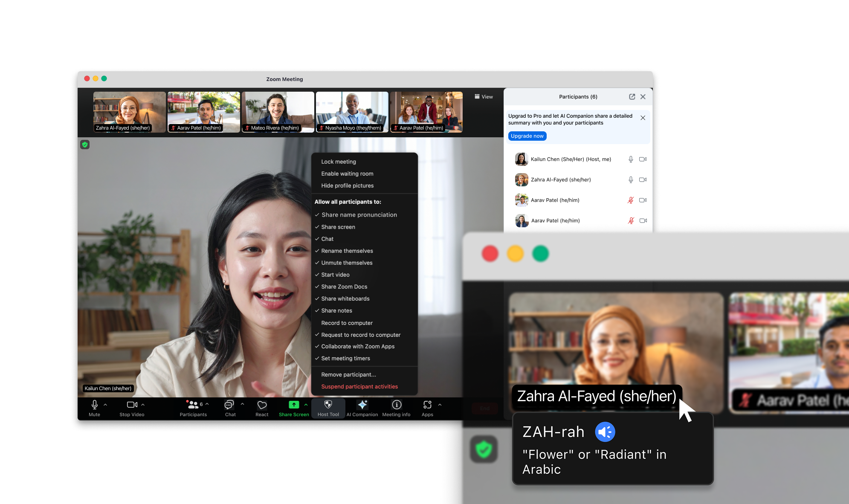Uncheck Share screen permission
This screenshot has width=849, height=504.
click(x=338, y=227)
